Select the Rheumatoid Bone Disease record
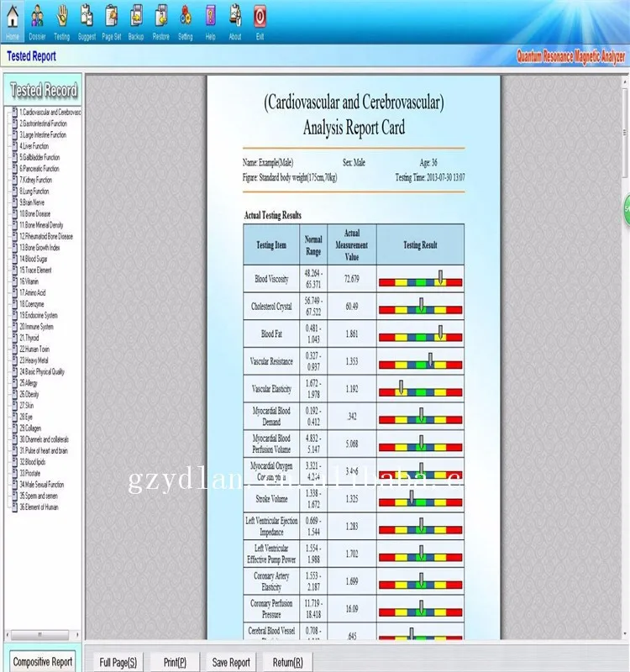The height and width of the screenshot is (672, 630). click(x=46, y=236)
